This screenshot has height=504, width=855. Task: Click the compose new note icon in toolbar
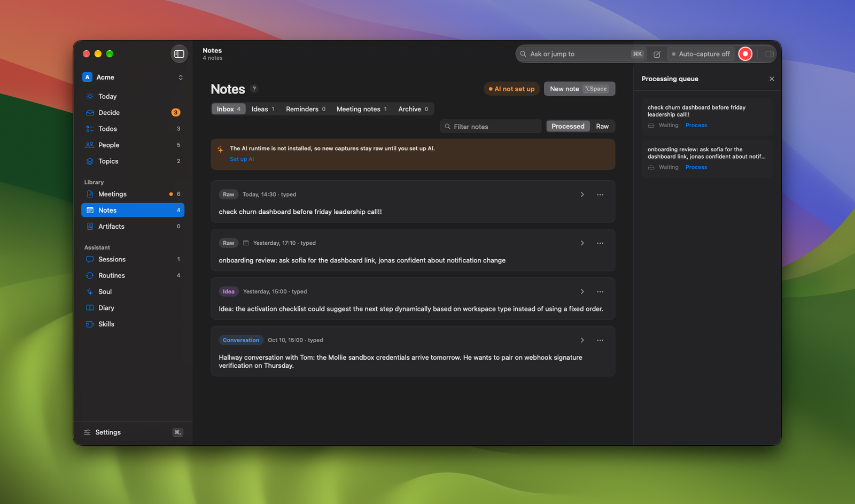tap(657, 54)
